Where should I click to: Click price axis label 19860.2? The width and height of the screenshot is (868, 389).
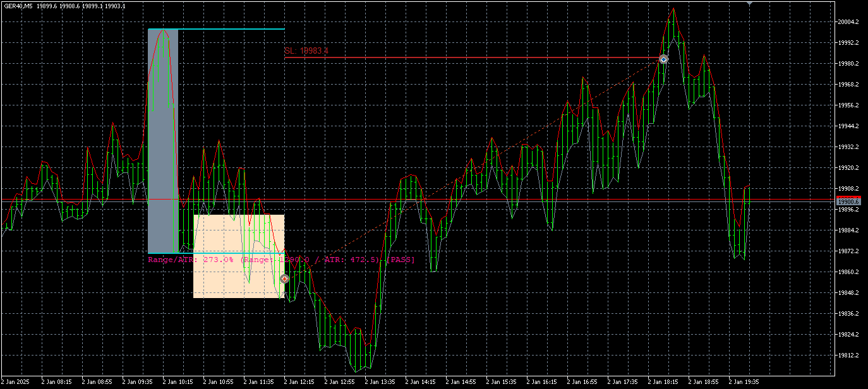pos(848,272)
